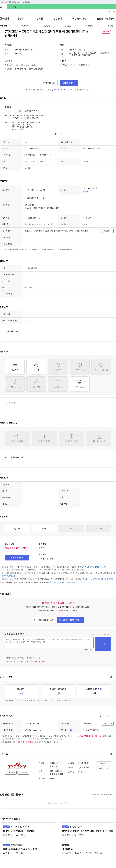Click the 관심정보 등록 heart button
This screenshot has height=868, width=116.
coord(48,83)
